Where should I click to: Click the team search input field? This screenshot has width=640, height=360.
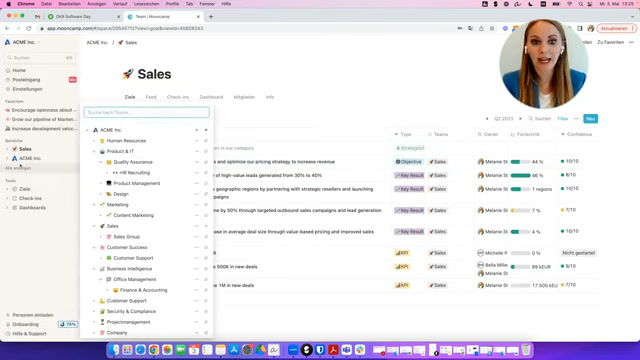coord(147,112)
